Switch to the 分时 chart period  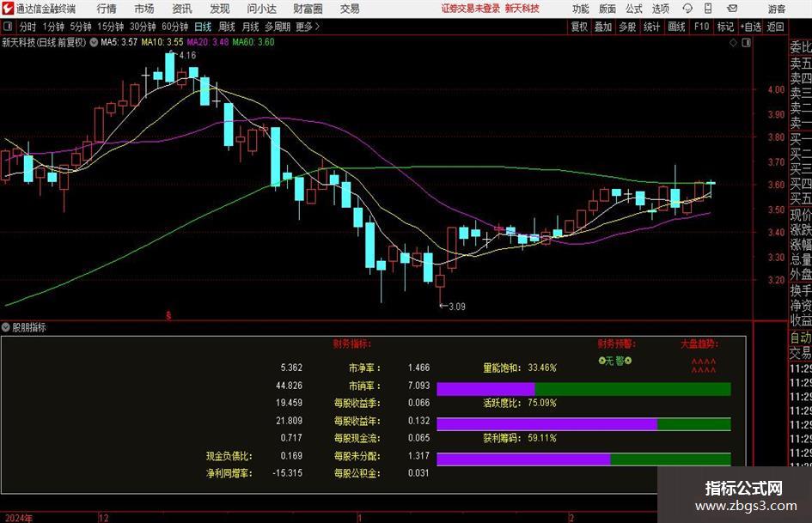(28, 27)
